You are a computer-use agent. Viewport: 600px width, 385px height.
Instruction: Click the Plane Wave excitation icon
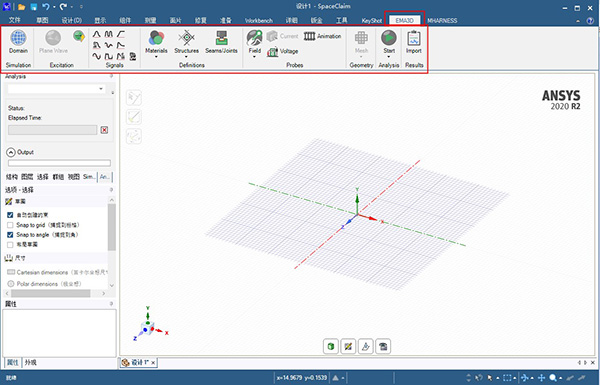53,38
